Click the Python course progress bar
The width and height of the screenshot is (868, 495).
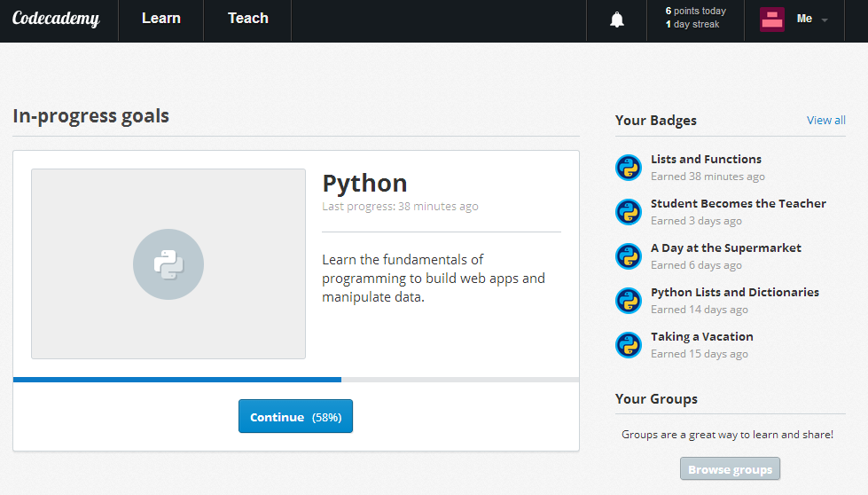pyautogui.click(x=296, y=379)
